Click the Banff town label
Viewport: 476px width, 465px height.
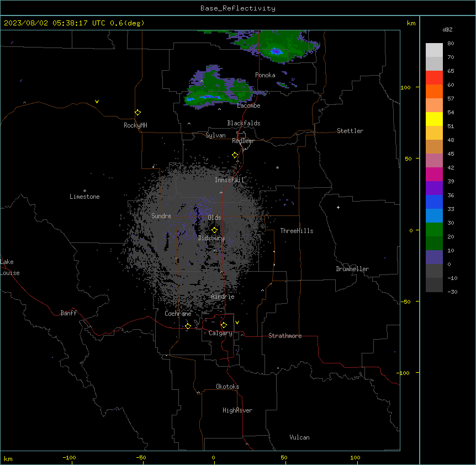(68, 313)
